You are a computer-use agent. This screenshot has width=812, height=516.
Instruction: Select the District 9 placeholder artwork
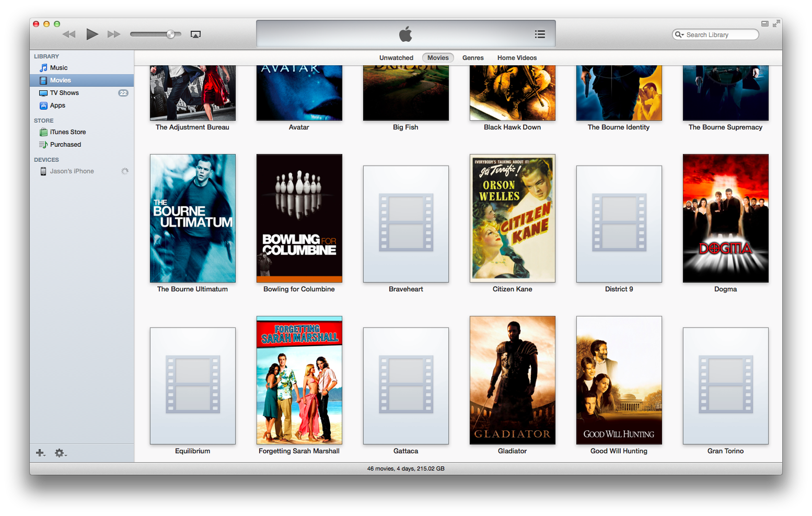pos(619,224)
